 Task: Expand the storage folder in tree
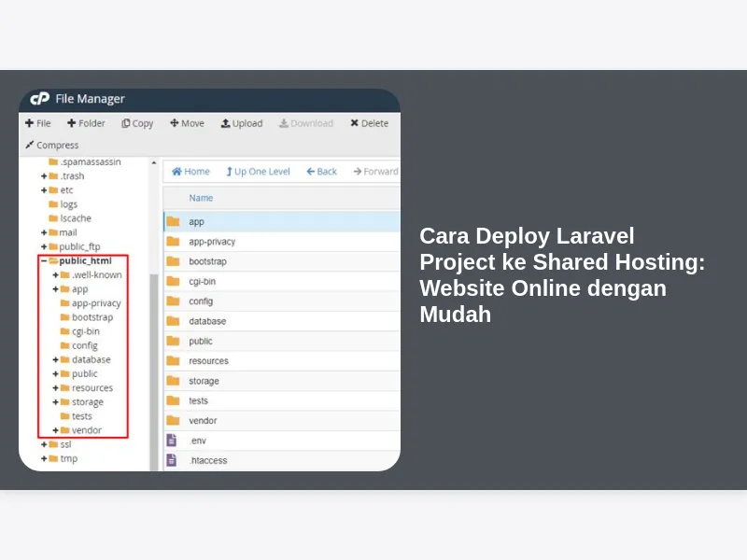tap(56, 402)
